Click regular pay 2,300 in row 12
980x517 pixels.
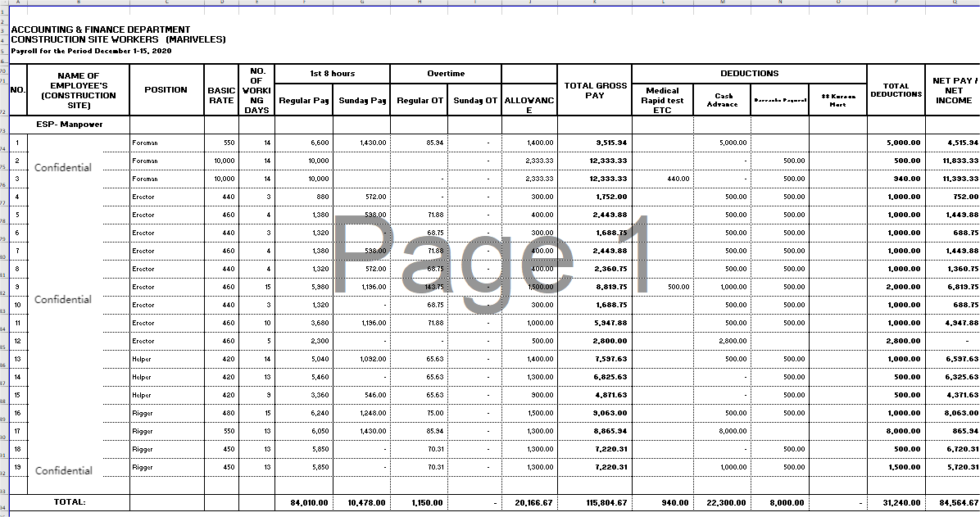320,342
